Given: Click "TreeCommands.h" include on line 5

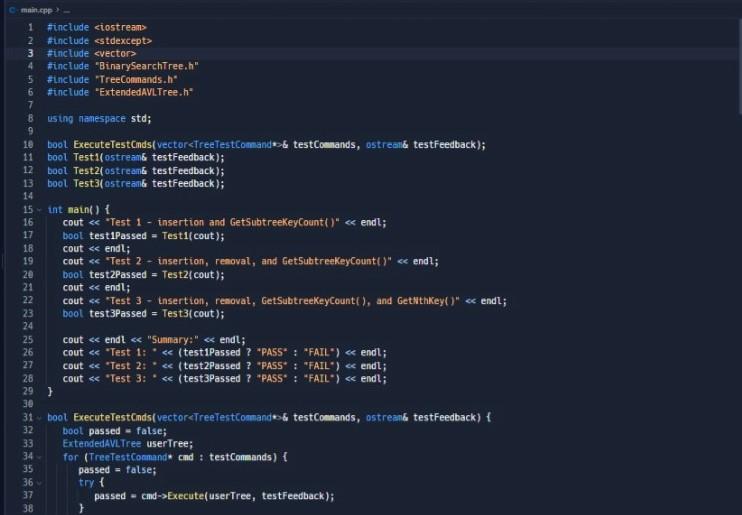Looking at the screenshot, I should pyautogui.click(x=136, y=80).
